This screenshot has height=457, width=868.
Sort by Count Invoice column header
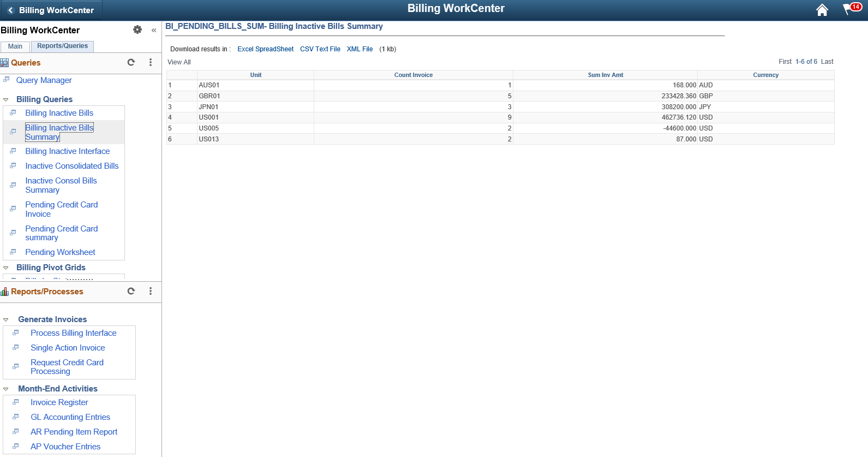(414, 75)
